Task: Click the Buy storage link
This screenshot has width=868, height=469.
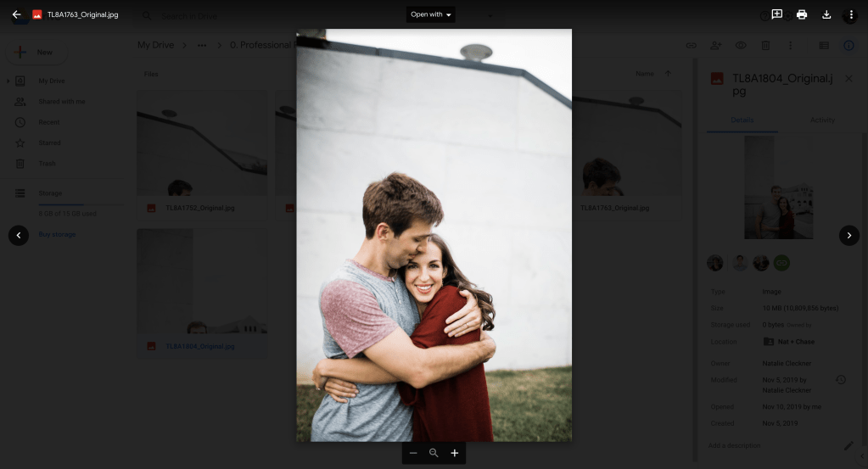Action: tap(57, 234)
